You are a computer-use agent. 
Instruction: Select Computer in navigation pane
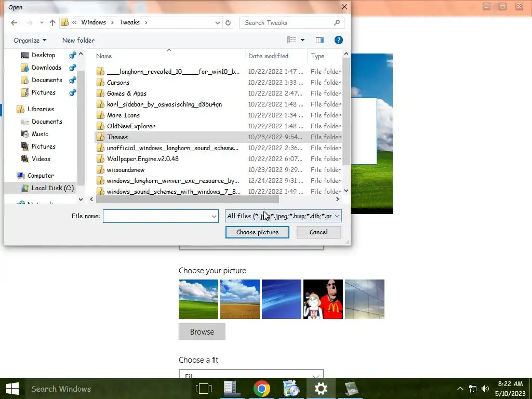pos(41,176)
